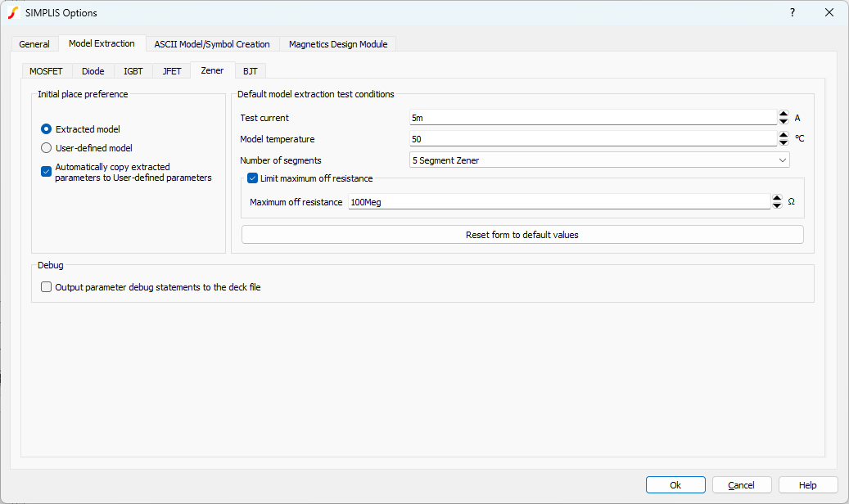Toggle automatically copy extracted parameters checkbox

47,172
